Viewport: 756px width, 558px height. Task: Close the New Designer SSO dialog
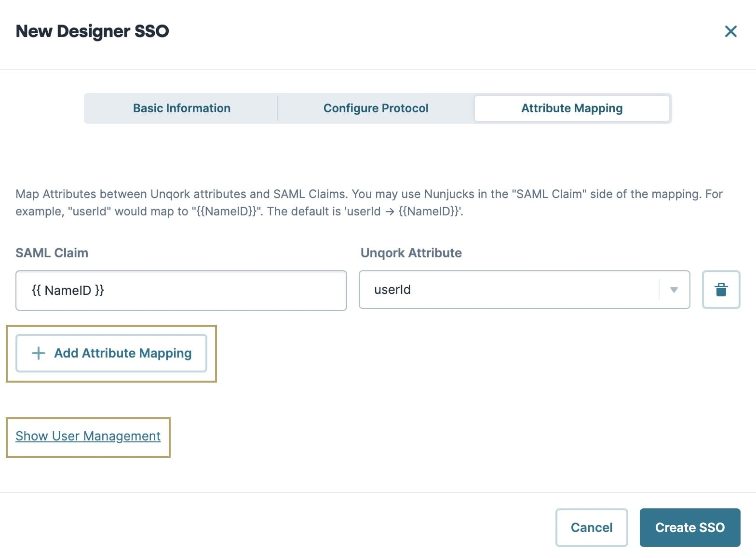730,31
